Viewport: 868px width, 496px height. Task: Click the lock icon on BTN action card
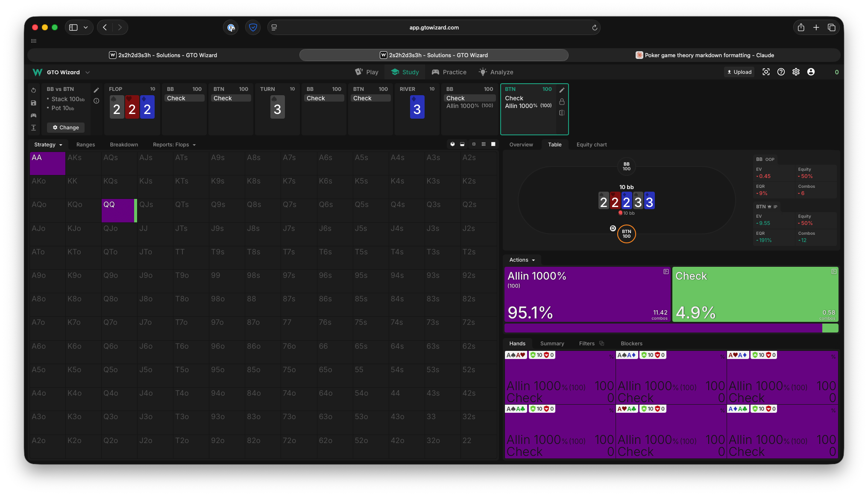[x=562, y=102]
